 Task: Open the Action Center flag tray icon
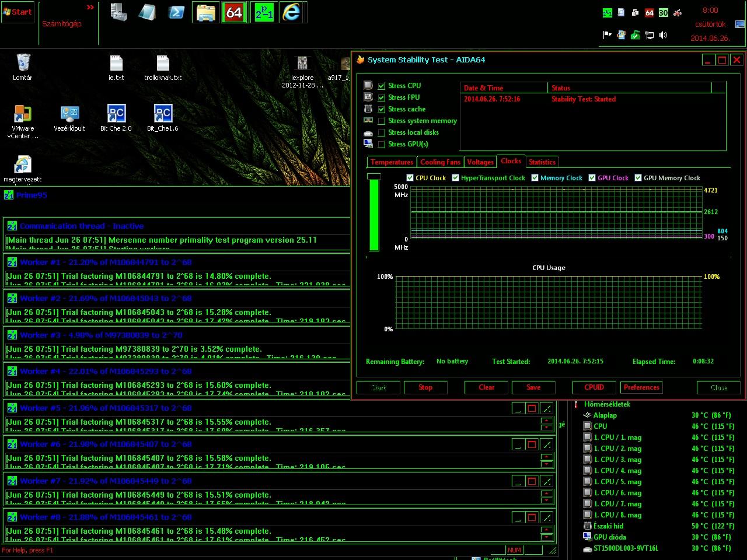pos(608,35)
